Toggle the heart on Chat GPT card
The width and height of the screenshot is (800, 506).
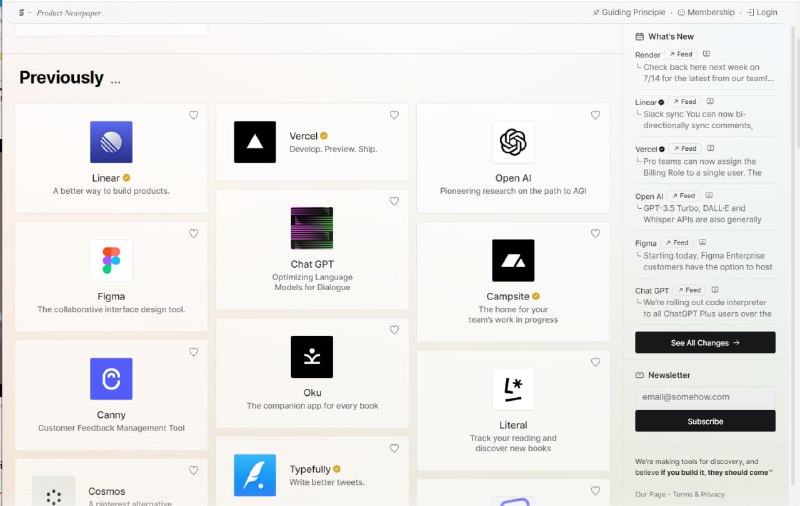[x=394, y=202]
